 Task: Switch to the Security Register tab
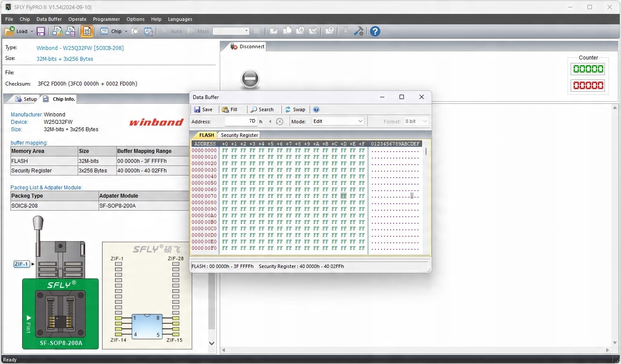click(239, 135)
